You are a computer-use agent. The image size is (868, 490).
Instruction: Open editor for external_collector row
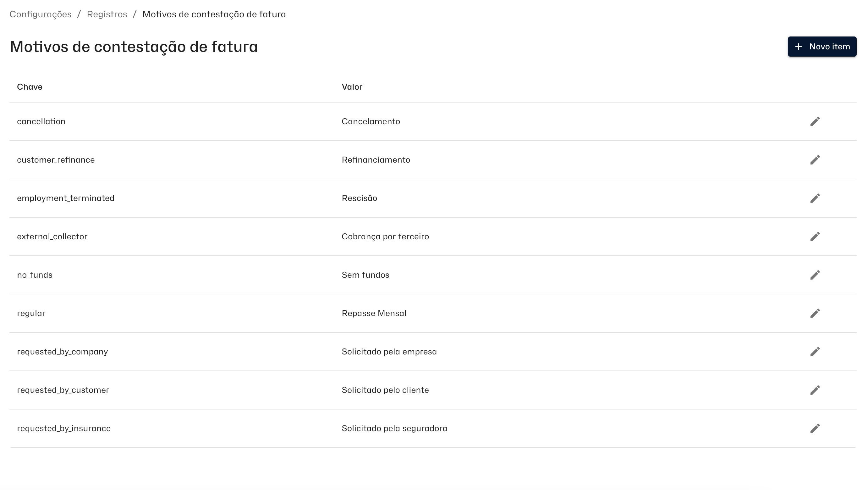(x=815, y=237)
